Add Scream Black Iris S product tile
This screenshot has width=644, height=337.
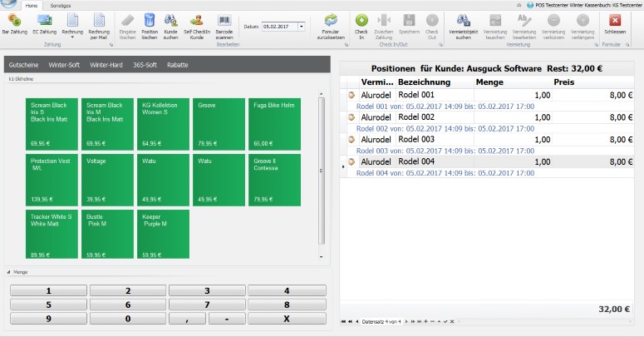point(52,124)
